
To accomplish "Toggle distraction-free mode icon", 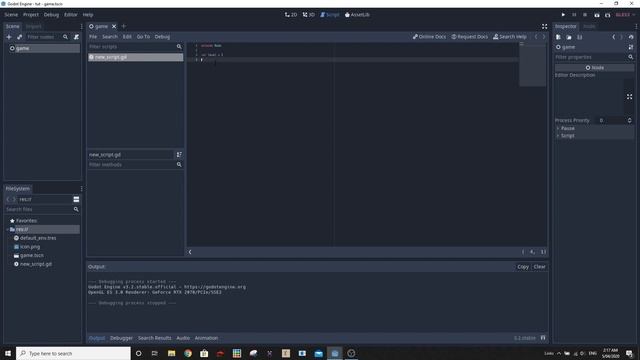I will 544,26.
